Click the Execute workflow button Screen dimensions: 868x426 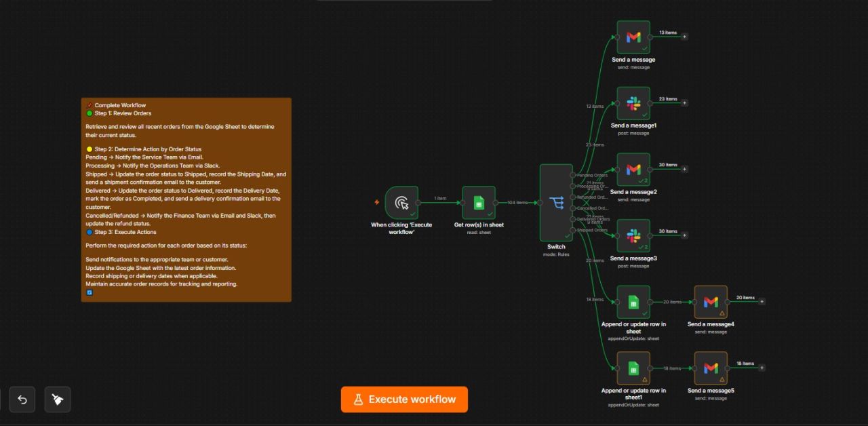404,400
